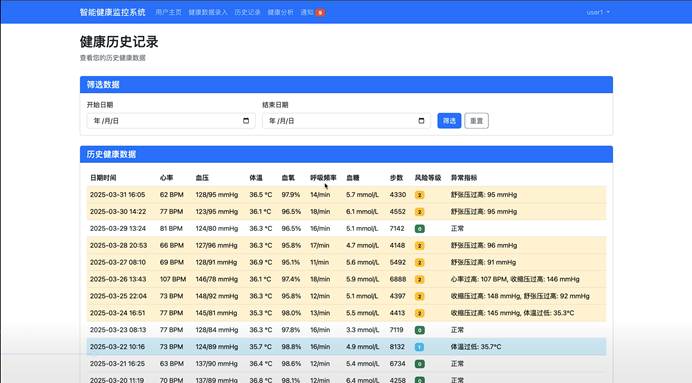Click risk badge in 2025-03-25 22:04 row
Screen dimensions: 692x383
419,296
